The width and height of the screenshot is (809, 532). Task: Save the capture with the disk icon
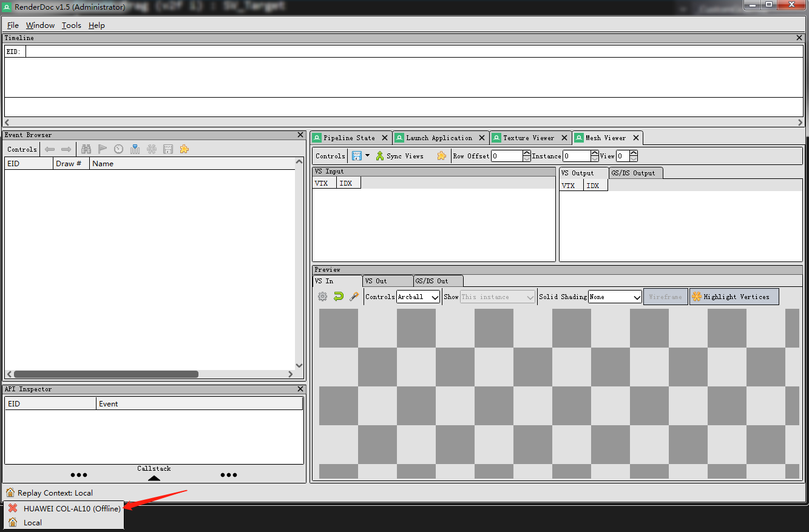click(168, 149)
